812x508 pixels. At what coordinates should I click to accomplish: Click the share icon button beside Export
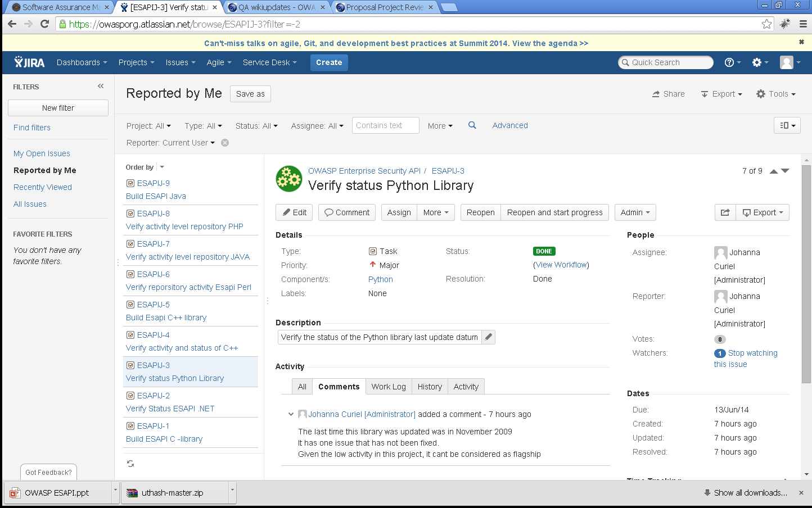pyautogui.click(x=725, y=212)
